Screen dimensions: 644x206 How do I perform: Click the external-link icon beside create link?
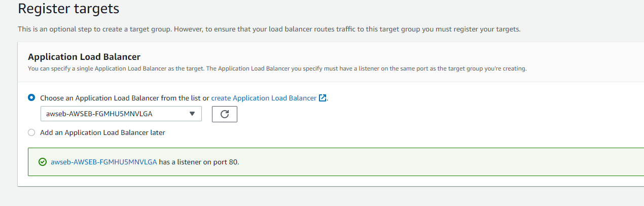click(323, 98)
